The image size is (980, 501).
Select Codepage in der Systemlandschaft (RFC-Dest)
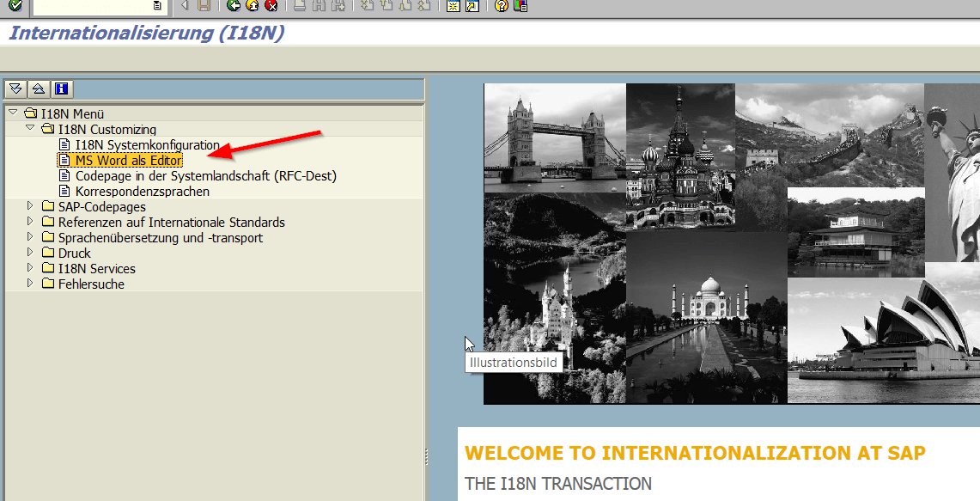[x=206, y=176]
